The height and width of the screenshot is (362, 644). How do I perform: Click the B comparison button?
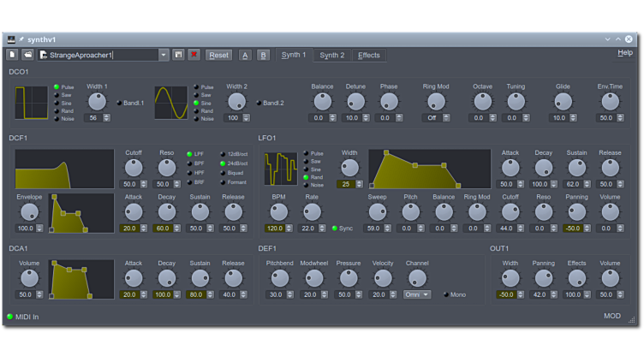pyautogui.click(x=263, y=55)
